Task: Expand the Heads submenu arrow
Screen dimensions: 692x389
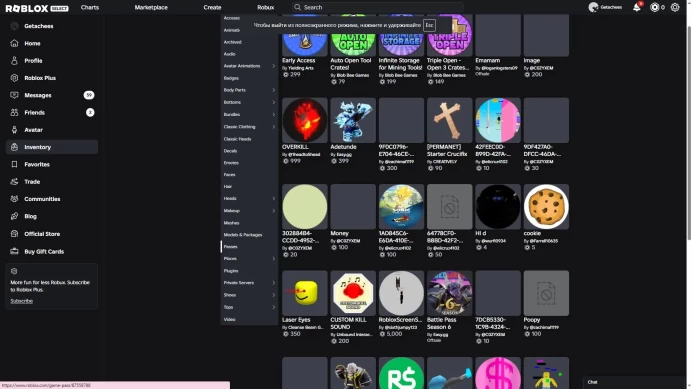Action: tap(274, 199)
